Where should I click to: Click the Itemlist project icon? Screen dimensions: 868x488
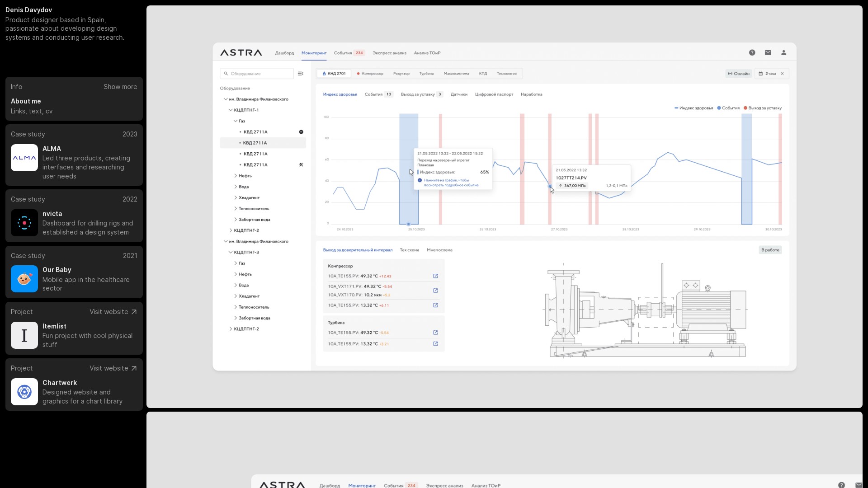pyautogui.click(x=24, y=335)
